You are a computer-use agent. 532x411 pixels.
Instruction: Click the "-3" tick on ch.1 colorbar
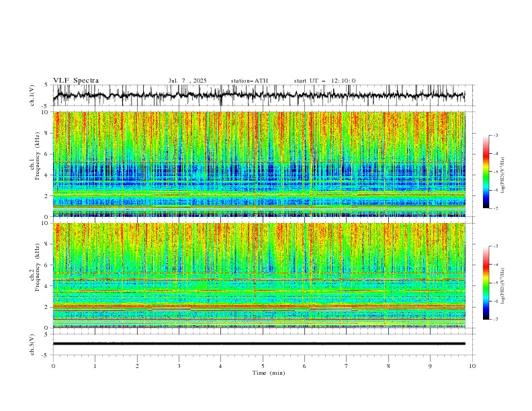495,135
